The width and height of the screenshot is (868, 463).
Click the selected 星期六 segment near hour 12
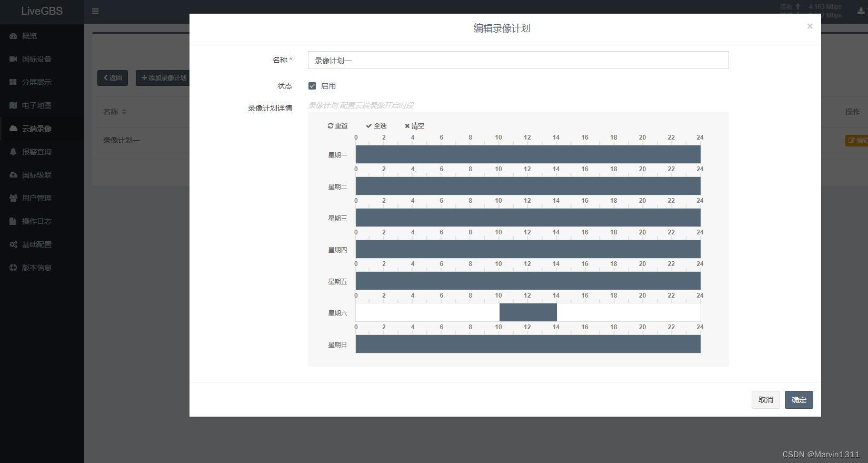click(x=528, y=312)
